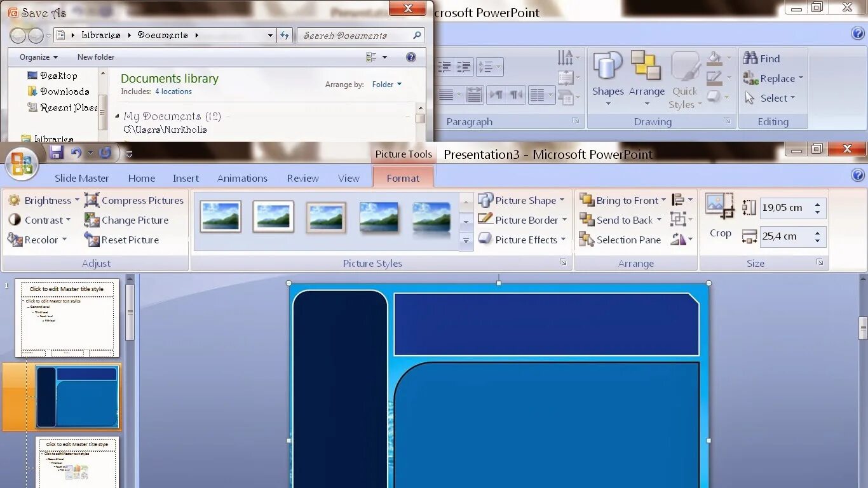Click the Redo icon in Quick Access toolbar

click(x=105, y=152)
